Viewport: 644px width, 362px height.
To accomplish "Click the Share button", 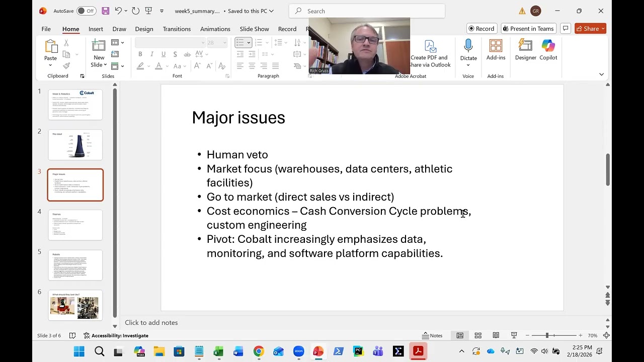I will tap(590, 29).
